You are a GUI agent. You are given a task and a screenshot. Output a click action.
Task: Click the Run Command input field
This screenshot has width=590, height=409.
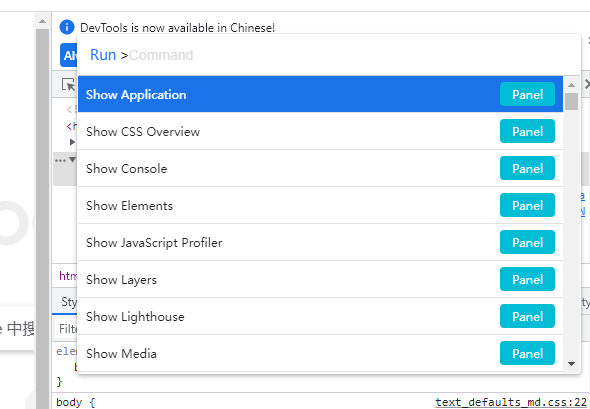(328, 55)
